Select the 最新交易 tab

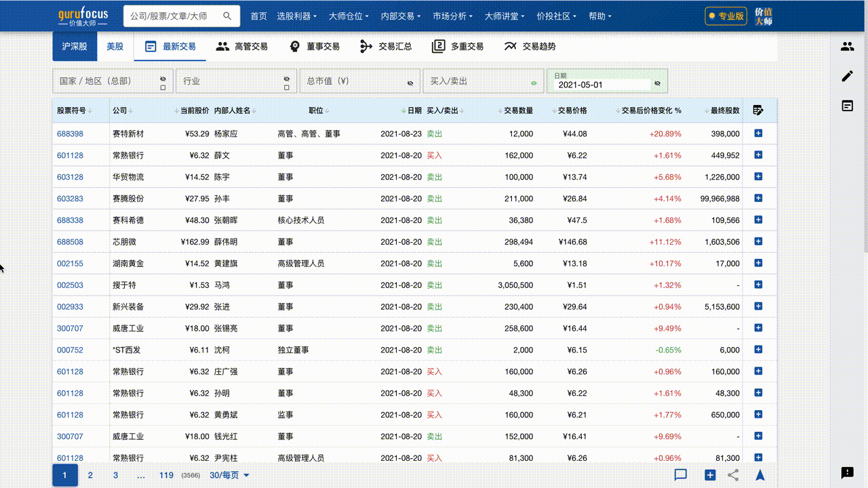click(171, 47)
